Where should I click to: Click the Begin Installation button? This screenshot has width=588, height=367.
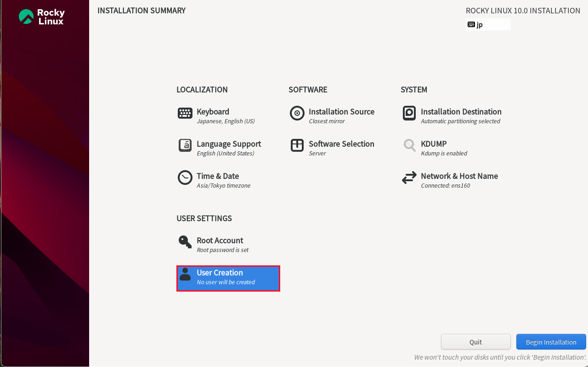pos(551,342)
